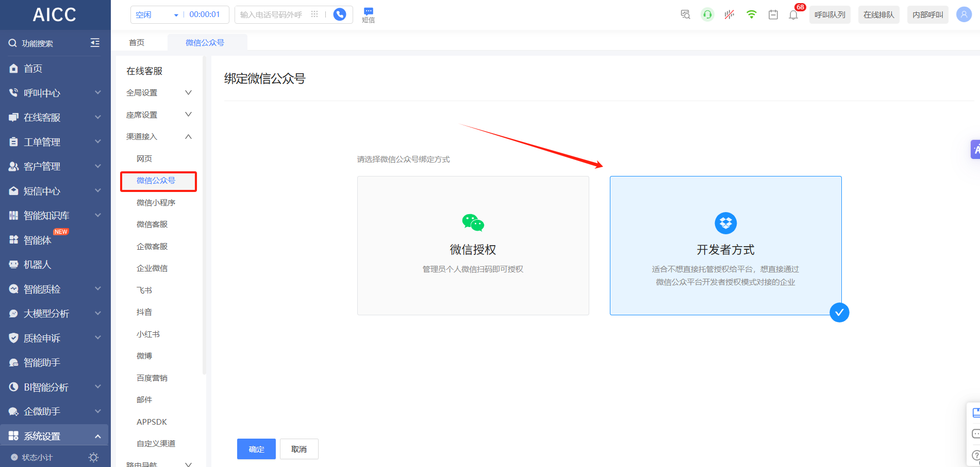Click the green Wi-Fi network icon

751,14
